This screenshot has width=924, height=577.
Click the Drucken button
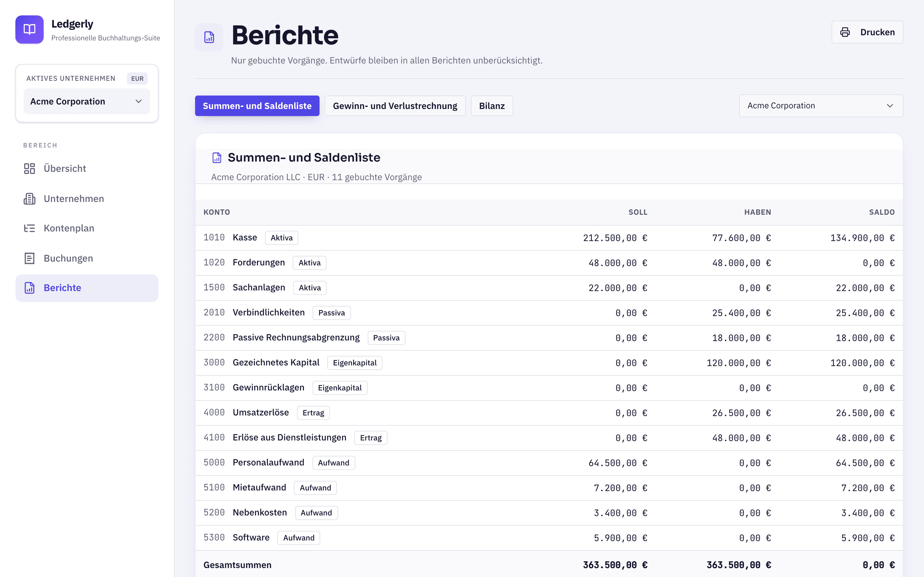867,32
